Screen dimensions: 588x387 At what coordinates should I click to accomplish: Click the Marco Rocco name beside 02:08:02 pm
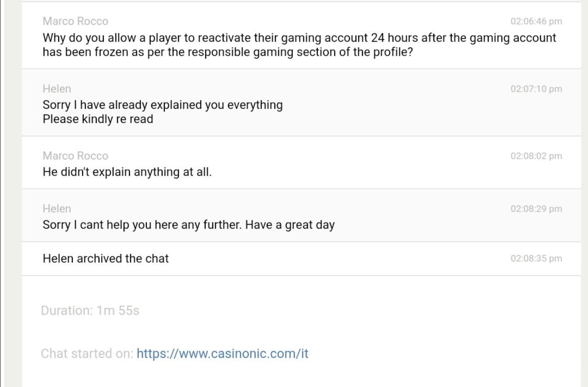[x=75, y=156]
